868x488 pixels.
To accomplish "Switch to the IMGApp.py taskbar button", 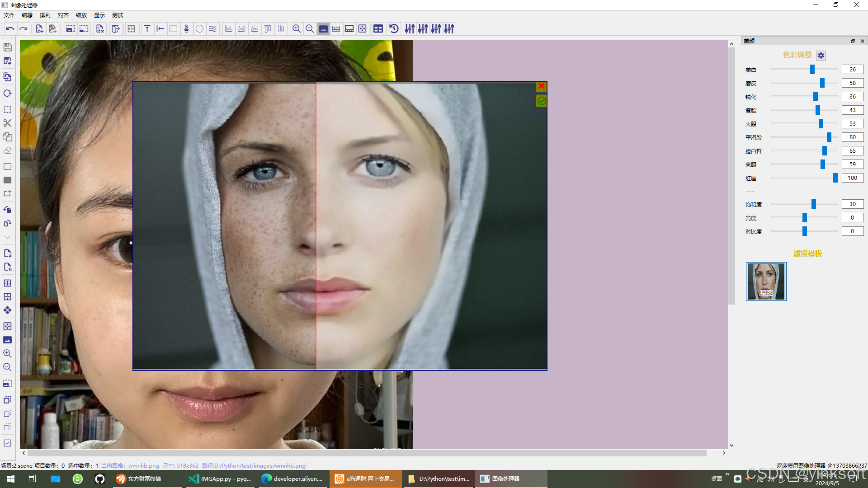I will pyautogui.click(x=220, y=479).
